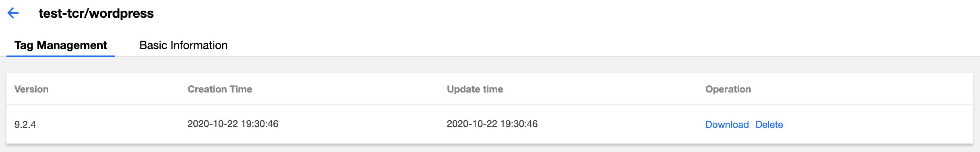Click creation time value 2020-10-22 19:30:46
Screen dimensions: 980x152
tap(233, 124)
